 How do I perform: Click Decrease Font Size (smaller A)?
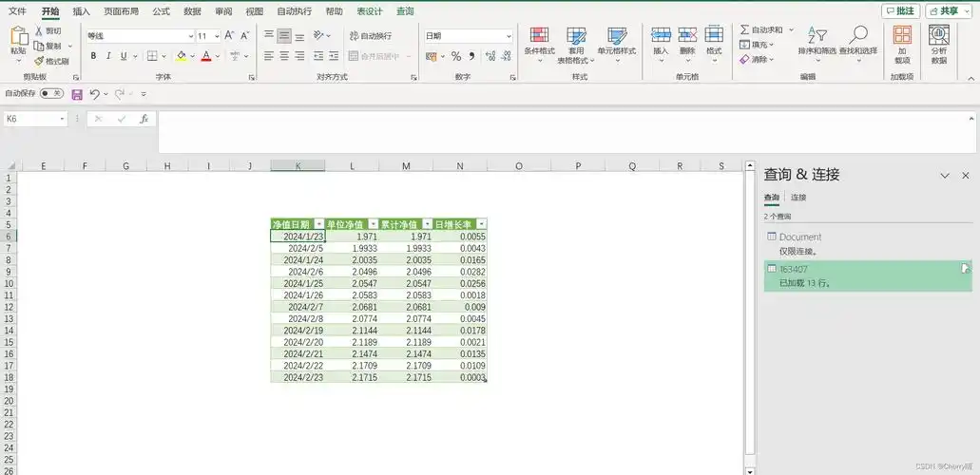point(244,36)
